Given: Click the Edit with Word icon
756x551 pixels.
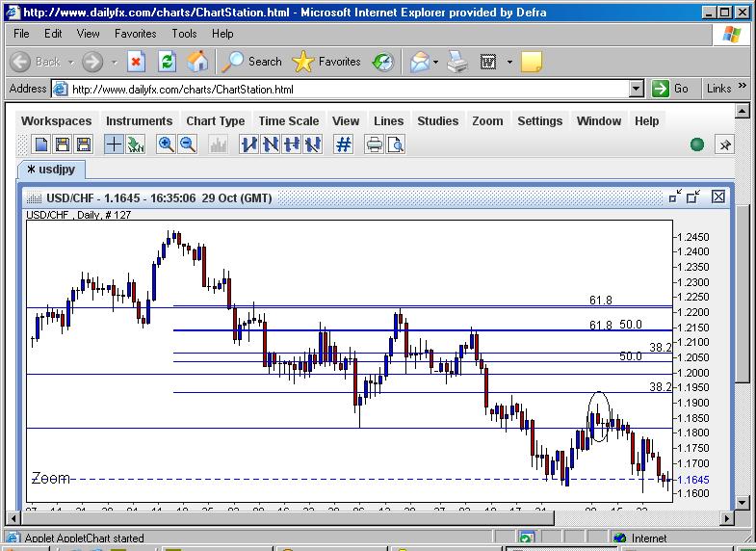Looking at the screenshot, I should tap(488, 62).
